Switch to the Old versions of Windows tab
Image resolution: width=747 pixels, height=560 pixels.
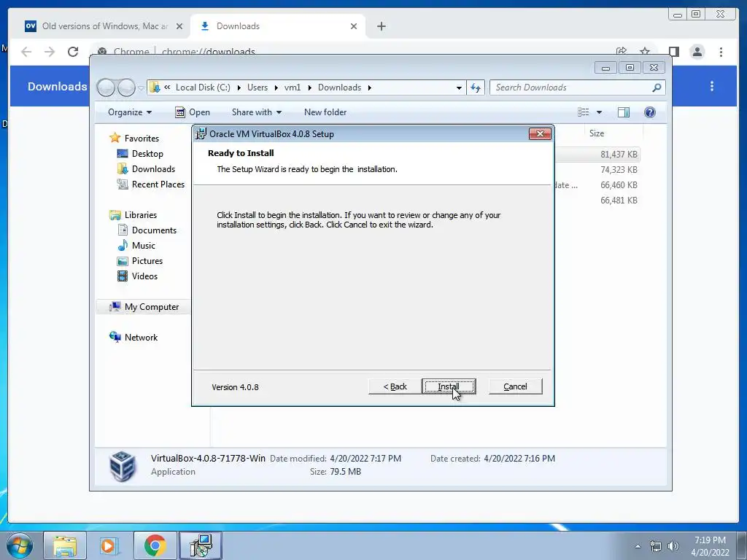[x=104, y=26]
